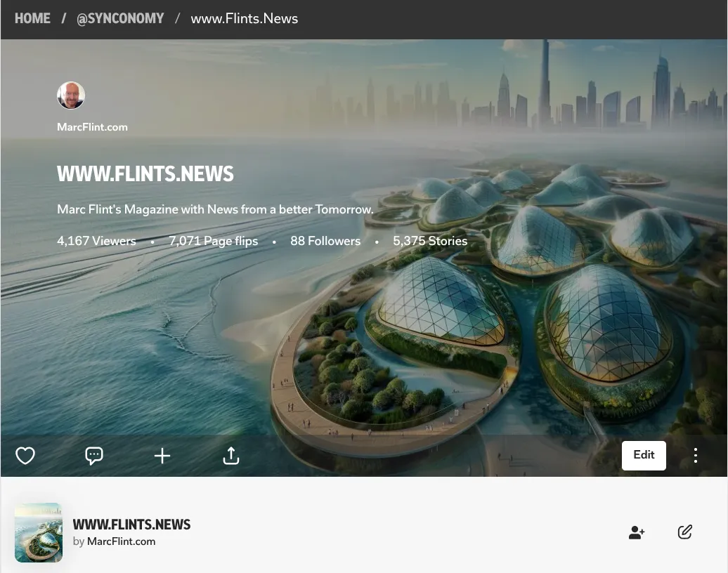
Task: Click 'by MarcFlint.com' in the bottom bar
Action: pos(115,541)
